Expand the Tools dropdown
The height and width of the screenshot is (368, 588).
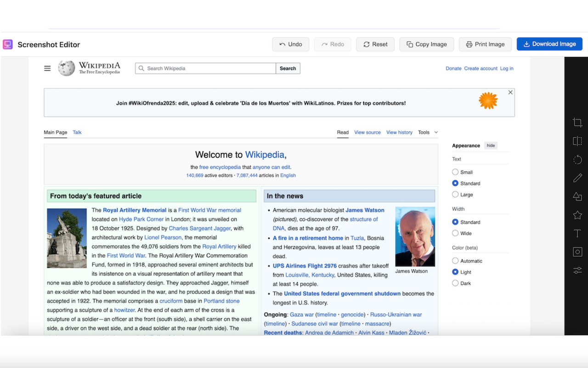(428, 132)
